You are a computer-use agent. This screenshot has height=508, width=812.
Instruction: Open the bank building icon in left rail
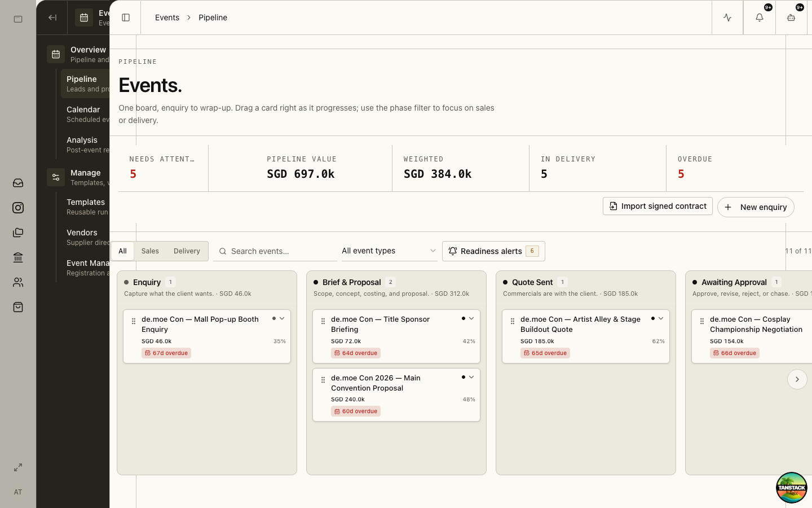click(x=18, y=257)
